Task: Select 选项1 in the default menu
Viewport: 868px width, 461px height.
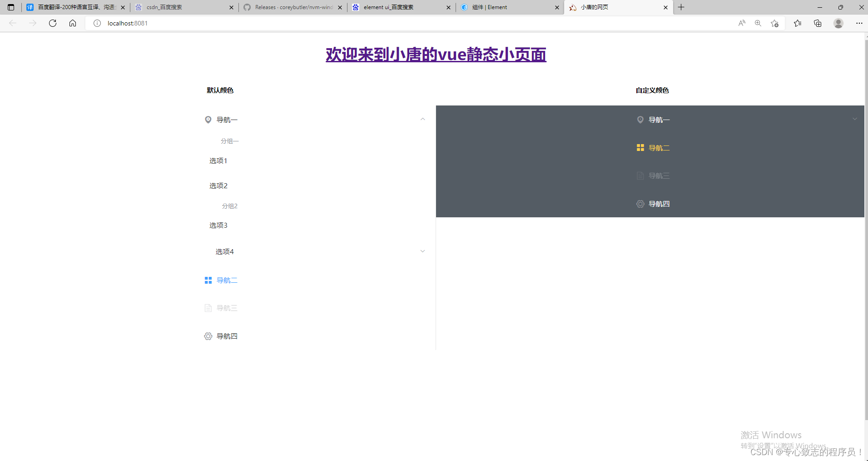Action: (218, 161)
